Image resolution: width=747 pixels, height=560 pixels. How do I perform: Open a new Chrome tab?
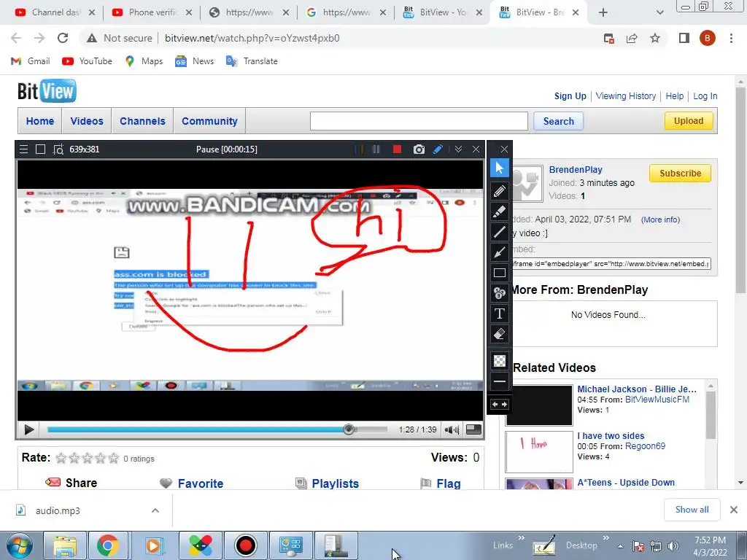pos(603,13)
